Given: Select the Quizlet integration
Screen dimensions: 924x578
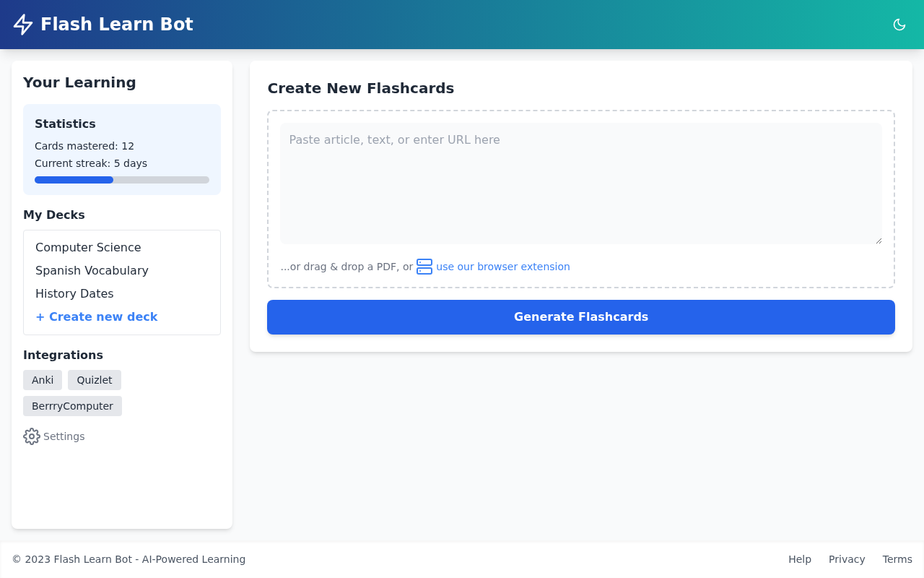Looking at the screenshot, I should pos(94,379).
